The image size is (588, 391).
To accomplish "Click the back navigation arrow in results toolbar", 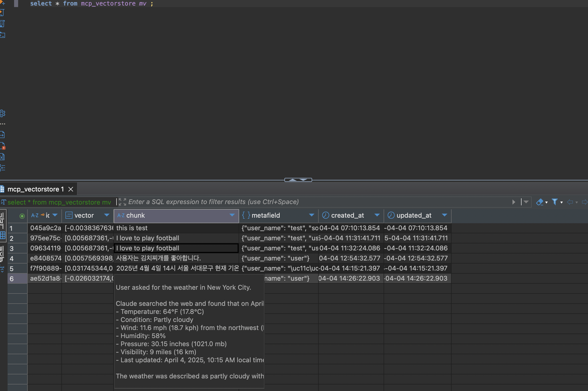I will (x=570, y=202).
